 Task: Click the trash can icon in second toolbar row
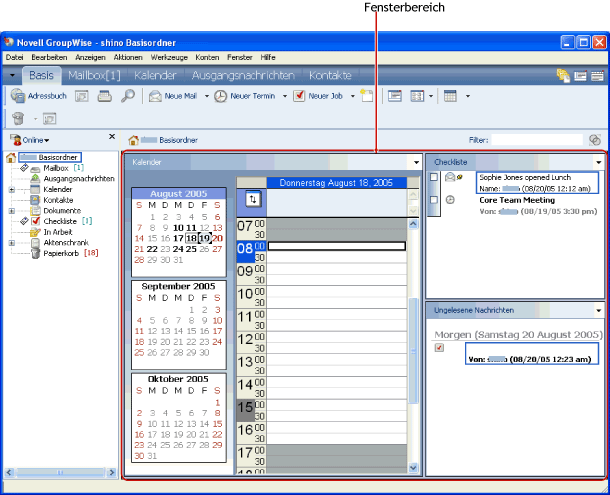[18, 118]
